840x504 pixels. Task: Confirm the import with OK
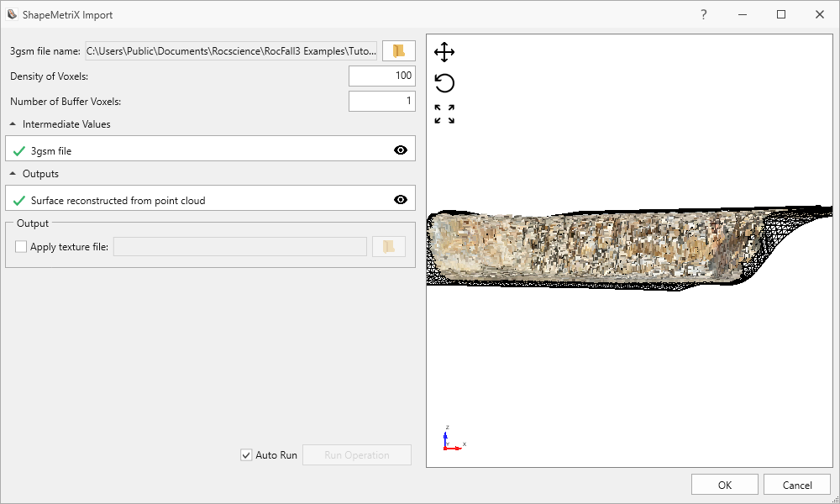(724, 485)
